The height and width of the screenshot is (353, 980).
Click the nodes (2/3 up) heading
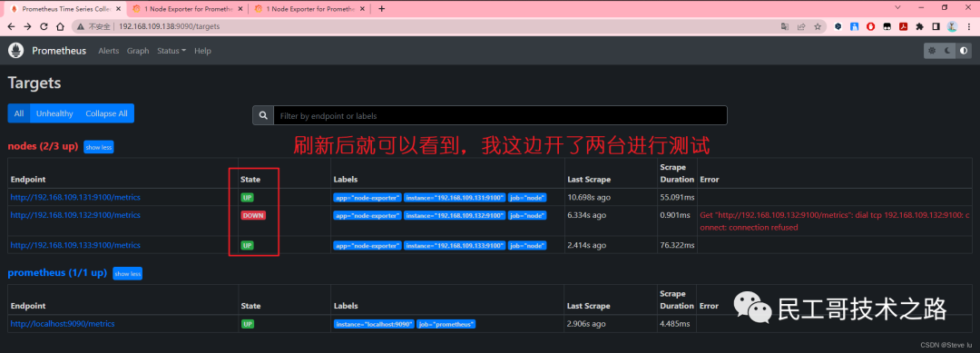(44, 146)
